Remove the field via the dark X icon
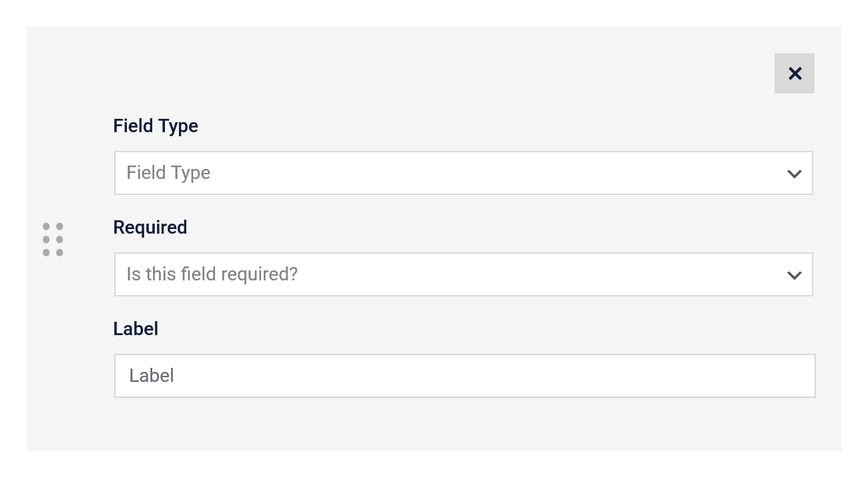 [x=795, y=73]
